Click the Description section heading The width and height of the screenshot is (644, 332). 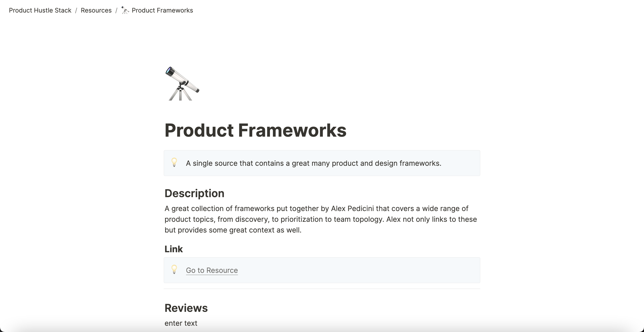coord(194,193)
